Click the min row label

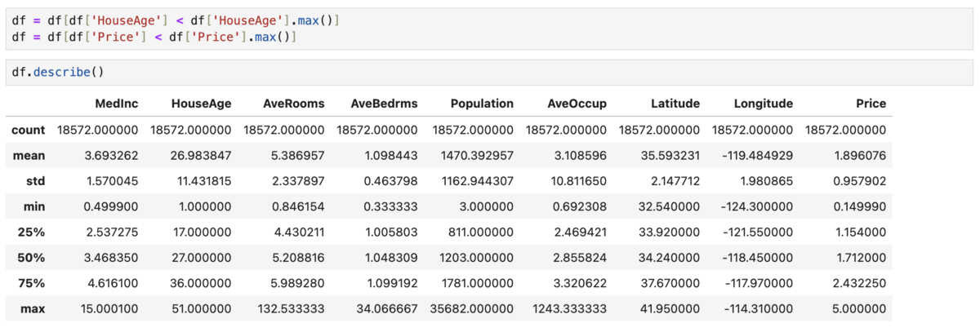[34, 207]
